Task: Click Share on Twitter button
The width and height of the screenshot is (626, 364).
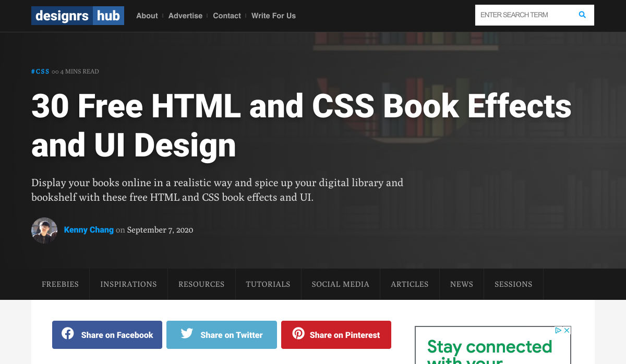Action: point(222,335)
